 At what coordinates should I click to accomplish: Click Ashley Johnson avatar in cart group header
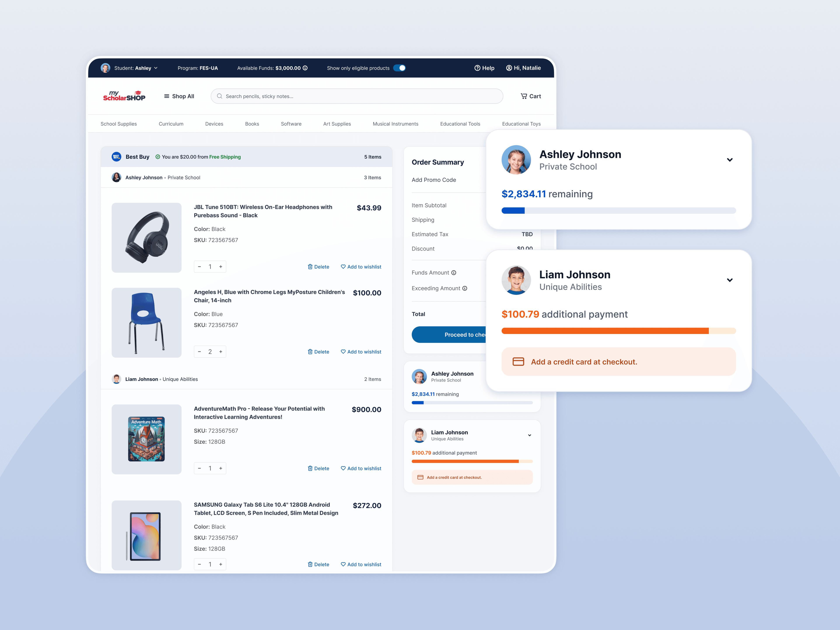116,177
